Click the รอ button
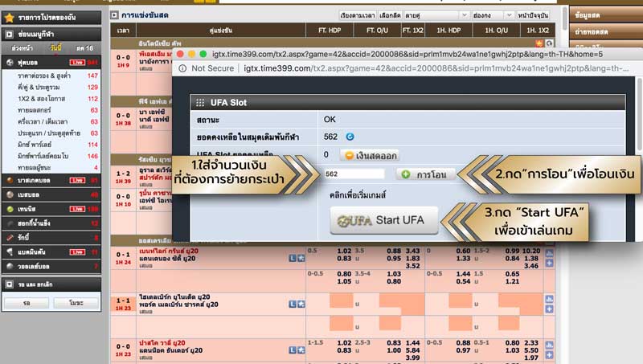The width and height of the screenshot is (643, 364). pyautogui.click(x=27, y=302)
